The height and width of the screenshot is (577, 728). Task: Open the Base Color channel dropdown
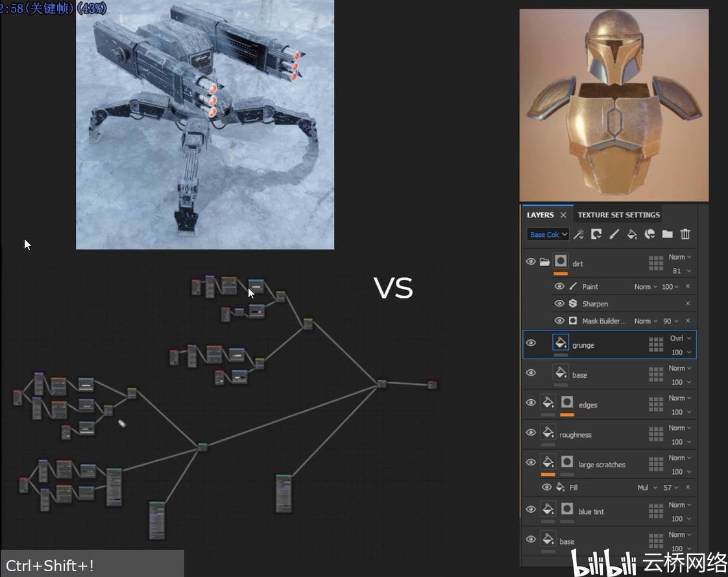click(x=548, y=234)
